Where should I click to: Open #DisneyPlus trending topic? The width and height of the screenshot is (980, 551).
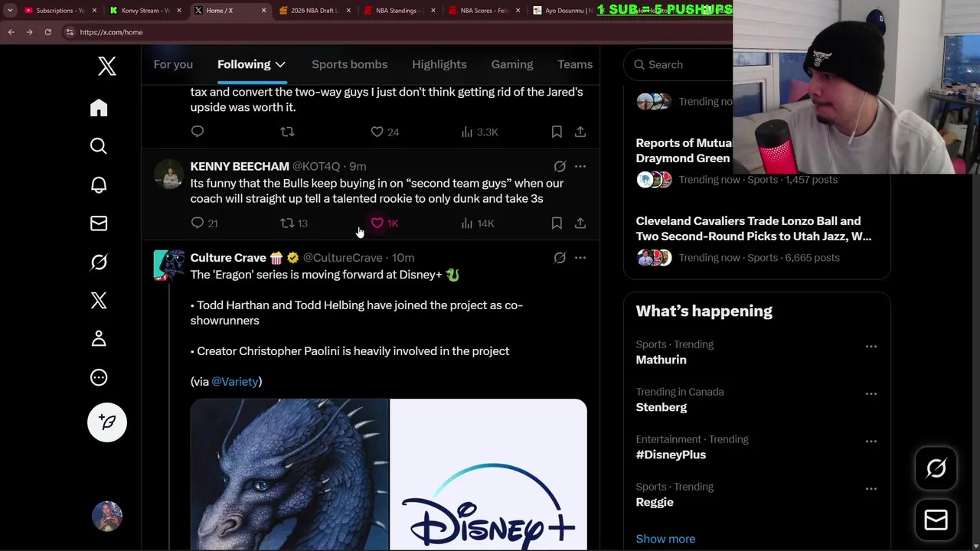(671, 455)
